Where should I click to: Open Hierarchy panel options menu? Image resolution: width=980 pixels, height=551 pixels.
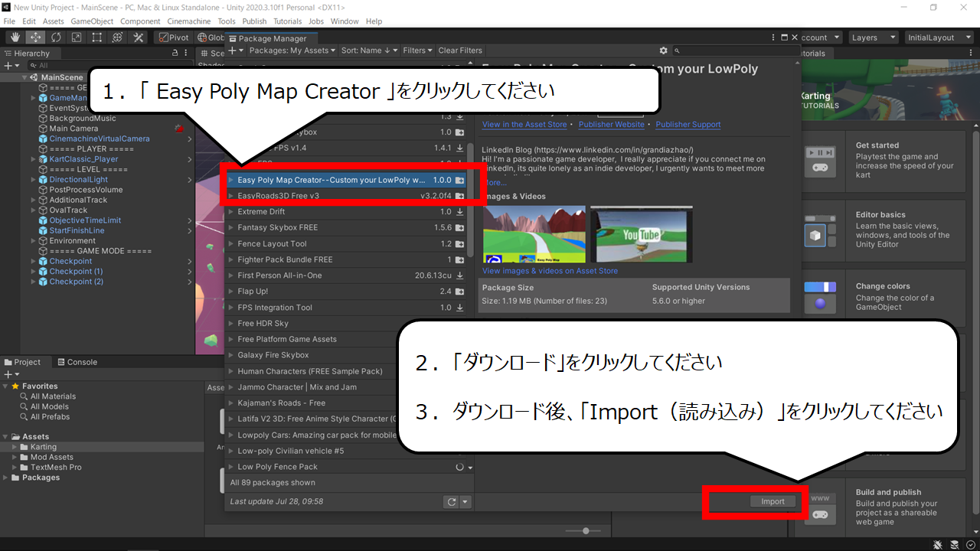point(188,54)
